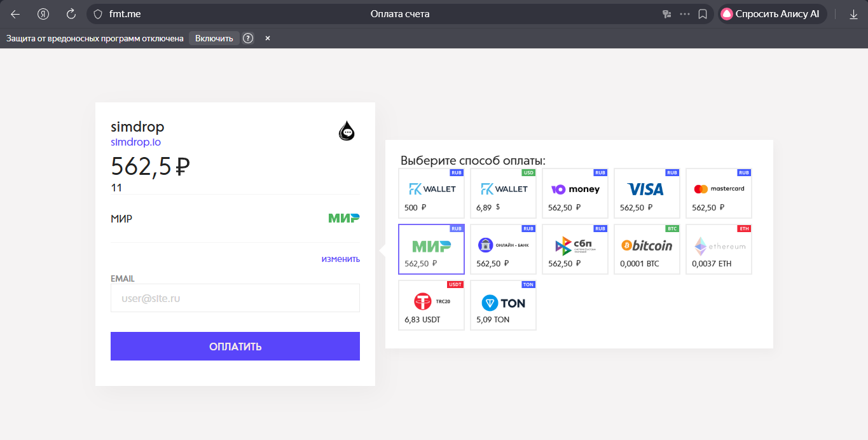Open the browser downloads panel
Image resolution: width=868 pixels, height=440 pixels.
click(x=853, y=13)
